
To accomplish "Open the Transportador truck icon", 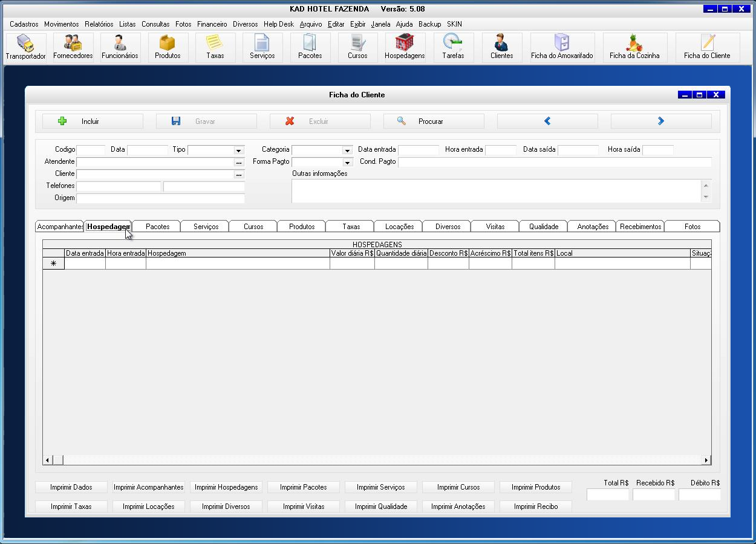I will tap(25, 47).
